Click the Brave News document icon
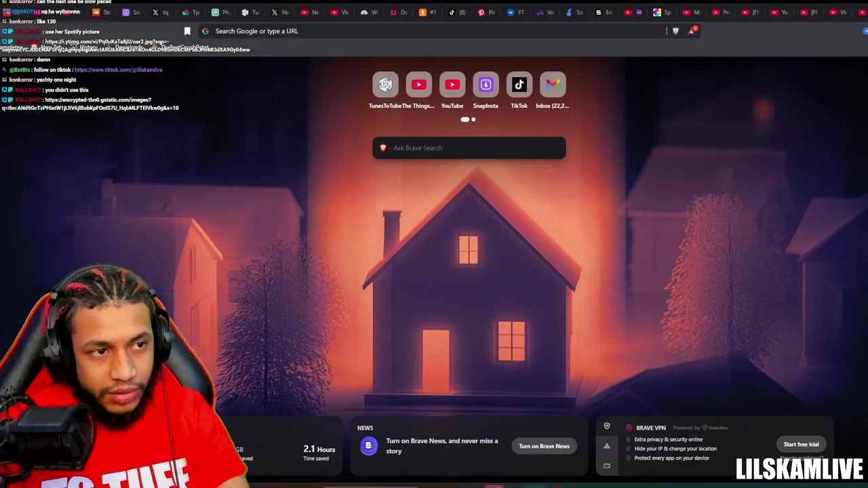The height and width of the screenshot is (488, 868). point(368,445)
